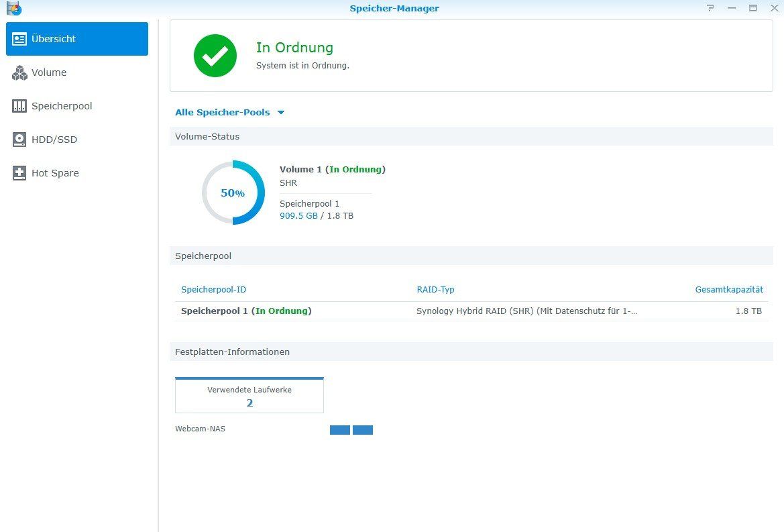Click the Speicherpool sidebar icon
The image size is (784, 532).
(19, 106)
